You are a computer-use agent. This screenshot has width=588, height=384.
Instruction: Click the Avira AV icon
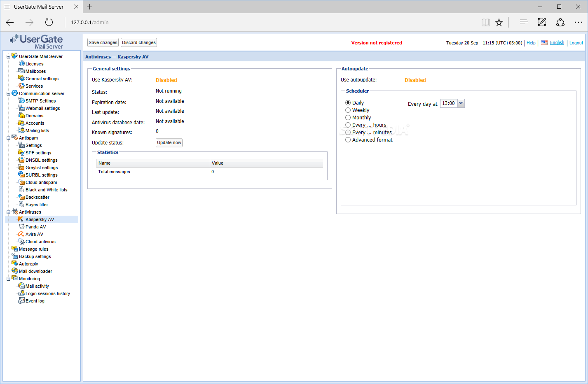21,234
